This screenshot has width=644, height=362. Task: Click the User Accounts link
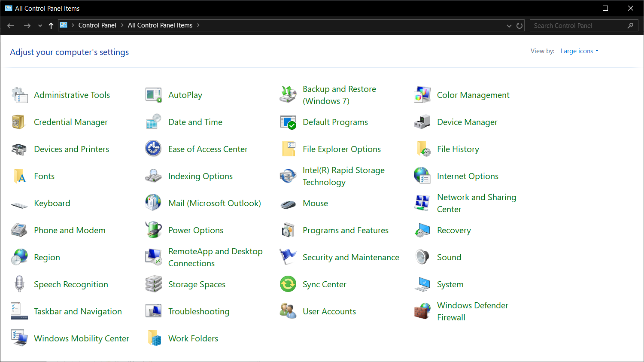click(329, 311)
